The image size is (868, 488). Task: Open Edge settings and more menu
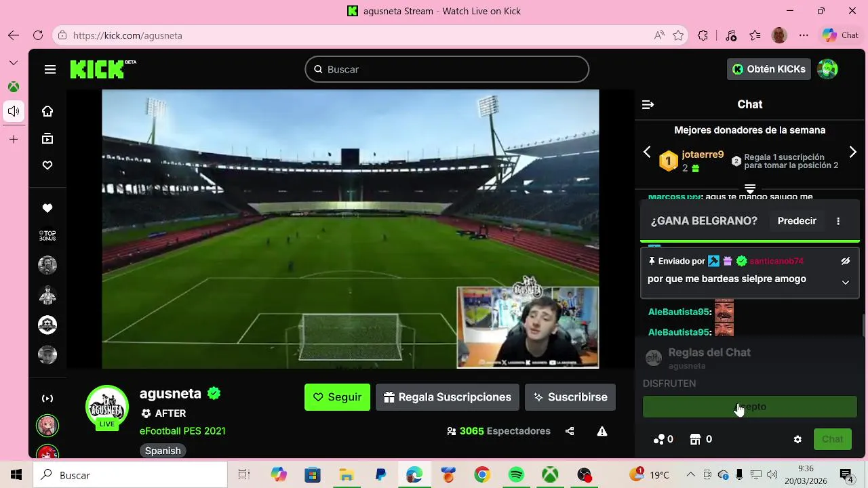pyautogui.click(x=804, y=35)
